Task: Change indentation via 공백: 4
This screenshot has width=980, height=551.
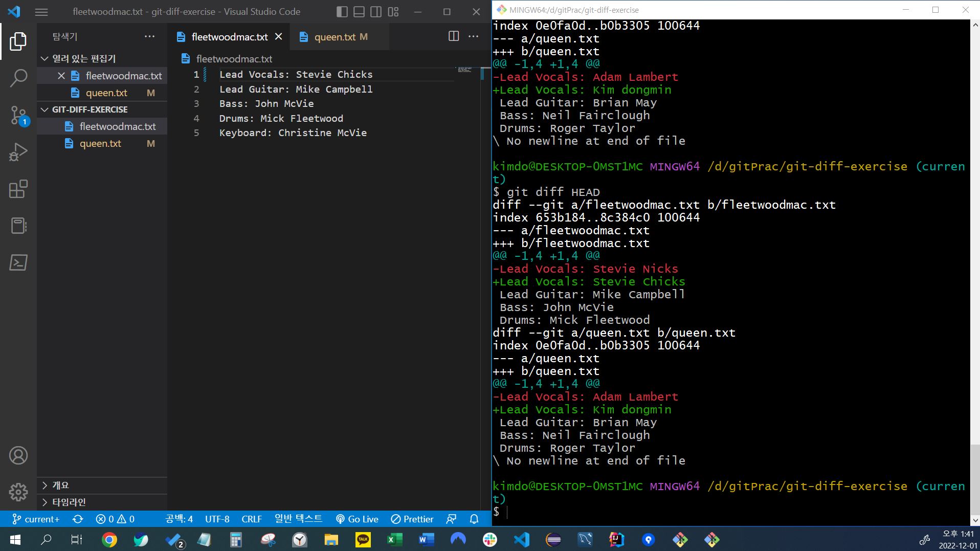Action: pyautogui.click(x=179, y=519)
